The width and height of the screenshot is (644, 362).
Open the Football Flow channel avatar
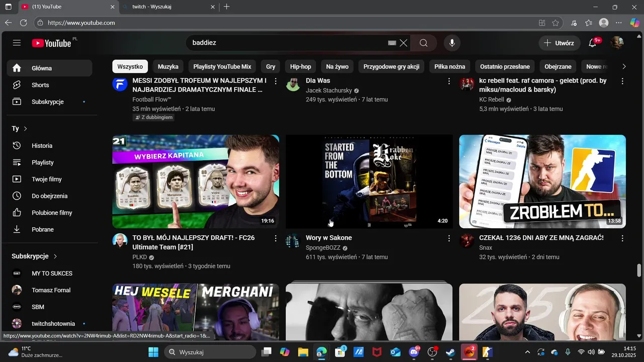(x=120, y=84)
